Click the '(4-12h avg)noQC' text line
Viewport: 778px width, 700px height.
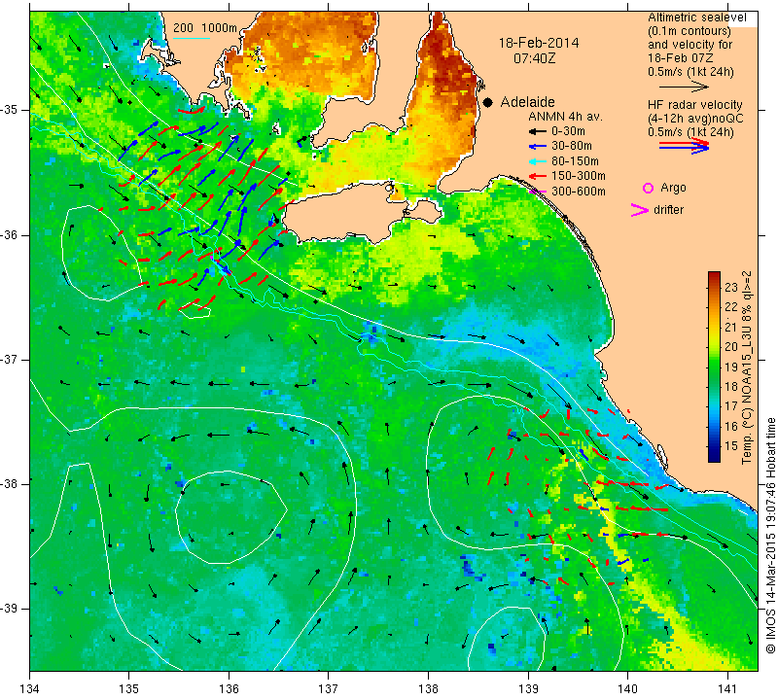pos(695,119)
